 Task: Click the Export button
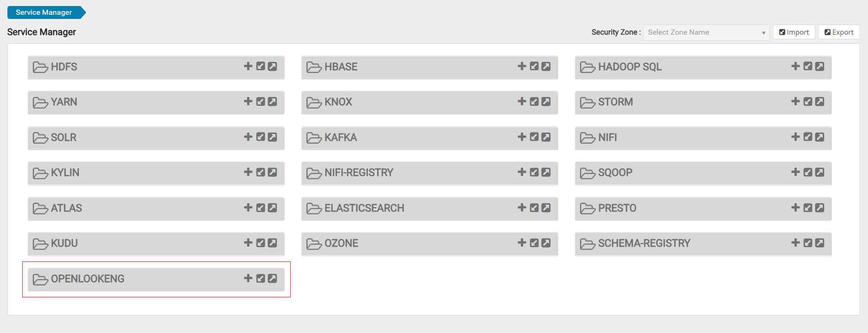(839, 32)
